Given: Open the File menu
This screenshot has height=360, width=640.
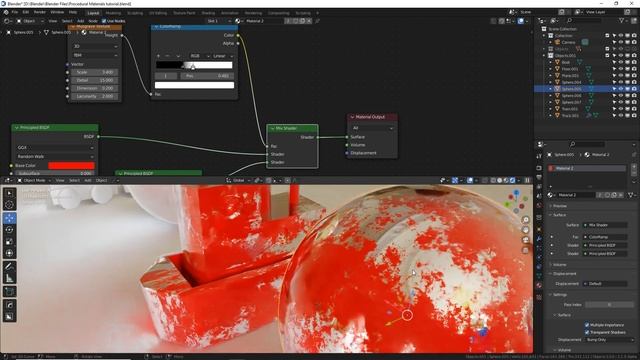Looking at the screenshot, I should pos(15,12).
